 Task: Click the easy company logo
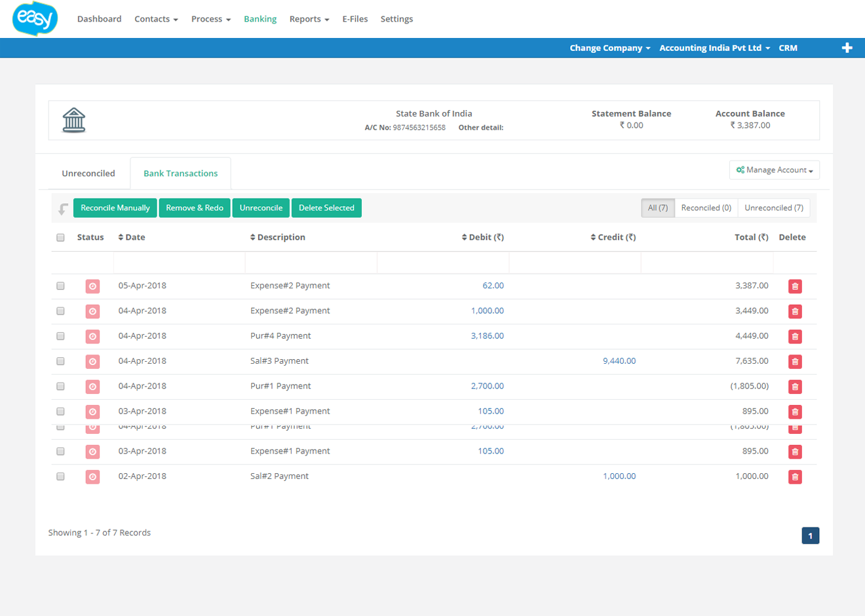pyautogui.click(x=35, y=18)
